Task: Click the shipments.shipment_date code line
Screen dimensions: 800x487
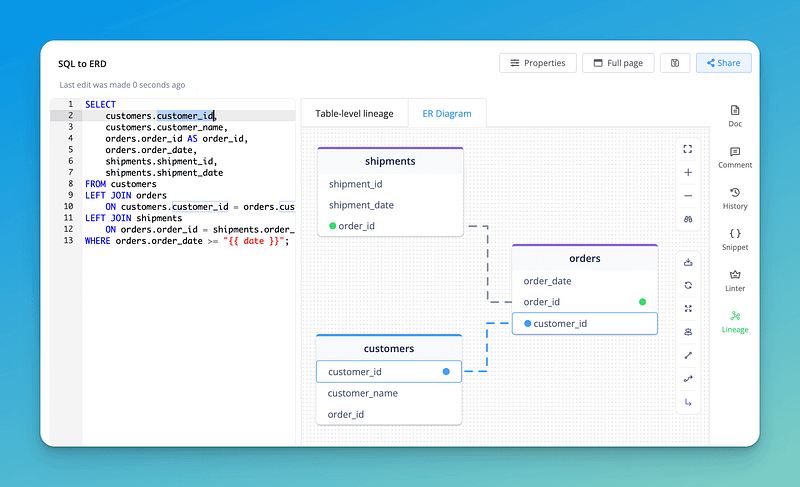Action: coord(164,172)
